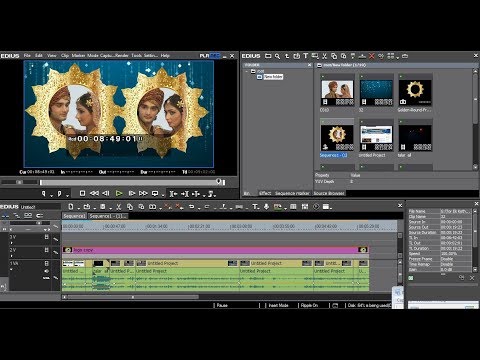
Task: Stop playback in the player
Action: [82, 193]
